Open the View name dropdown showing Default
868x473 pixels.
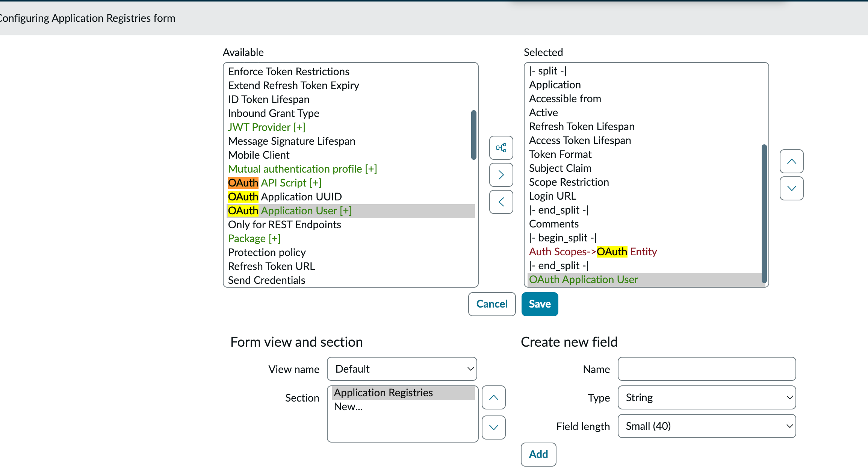click(402, 369)
